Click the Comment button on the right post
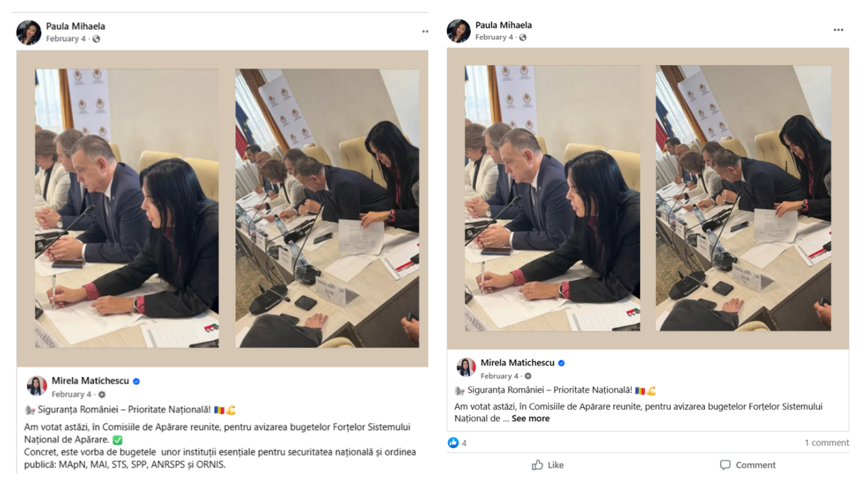Viewport: 868px width, 486px height. [x=748, y=465]
